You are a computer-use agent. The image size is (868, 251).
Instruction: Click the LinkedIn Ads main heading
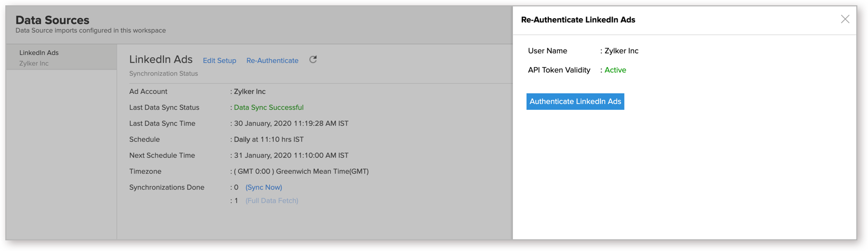161,60
